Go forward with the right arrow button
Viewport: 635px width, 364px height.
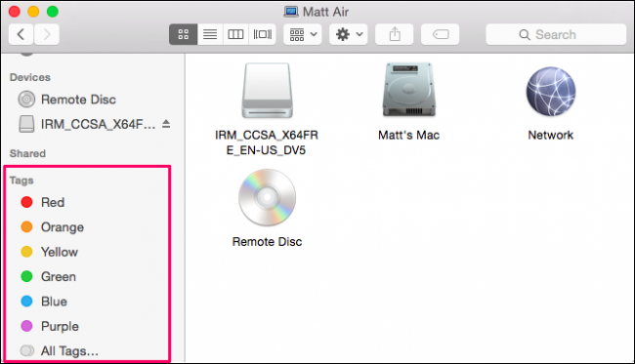[x=47, y=34]
